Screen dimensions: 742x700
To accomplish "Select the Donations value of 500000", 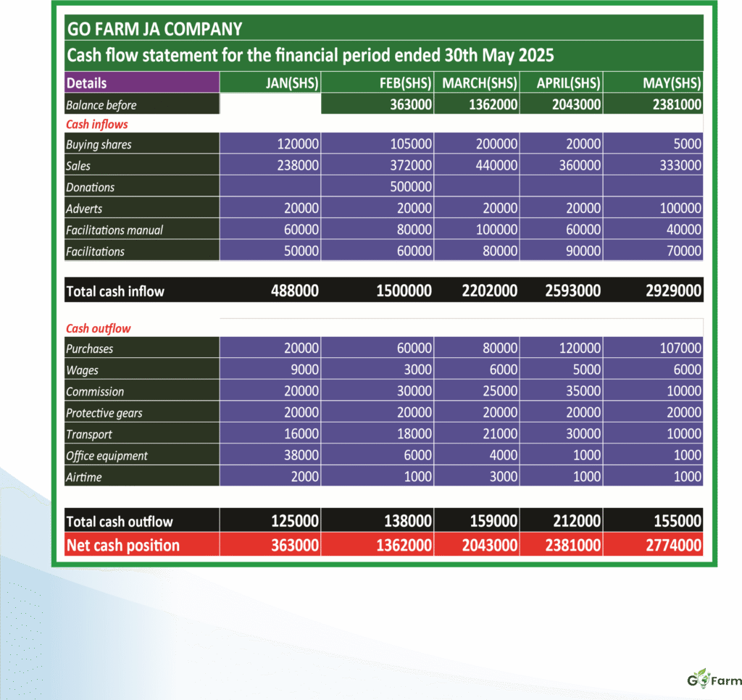I will click(412, 186).
